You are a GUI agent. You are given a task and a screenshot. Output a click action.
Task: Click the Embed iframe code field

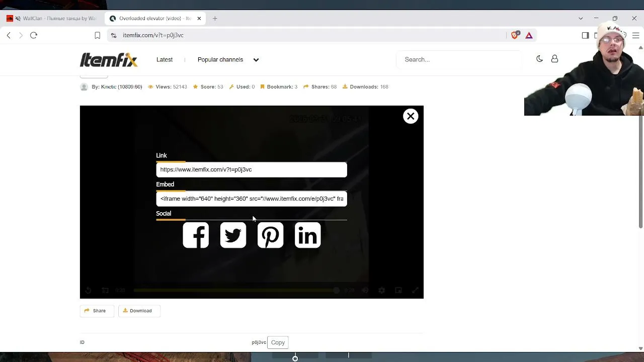click(252, 199)
